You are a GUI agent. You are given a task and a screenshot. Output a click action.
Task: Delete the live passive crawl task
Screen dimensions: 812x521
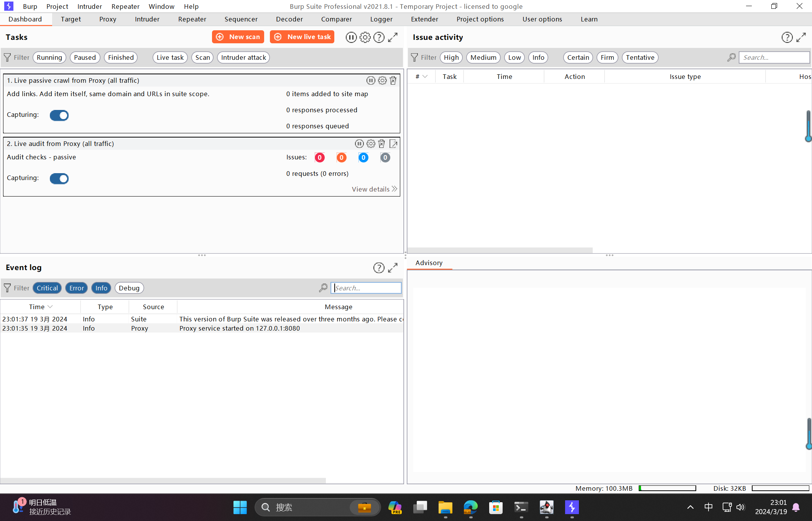pos(393,80)
